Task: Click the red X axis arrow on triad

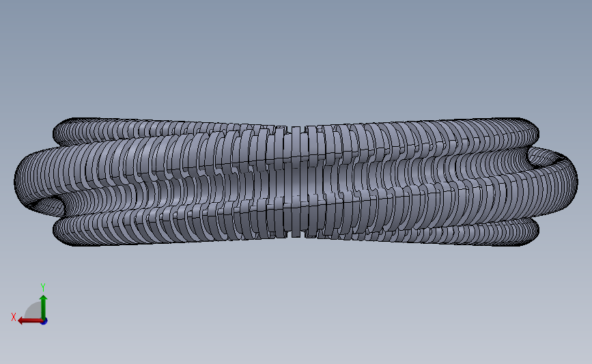Action: [x=30, y=321]
